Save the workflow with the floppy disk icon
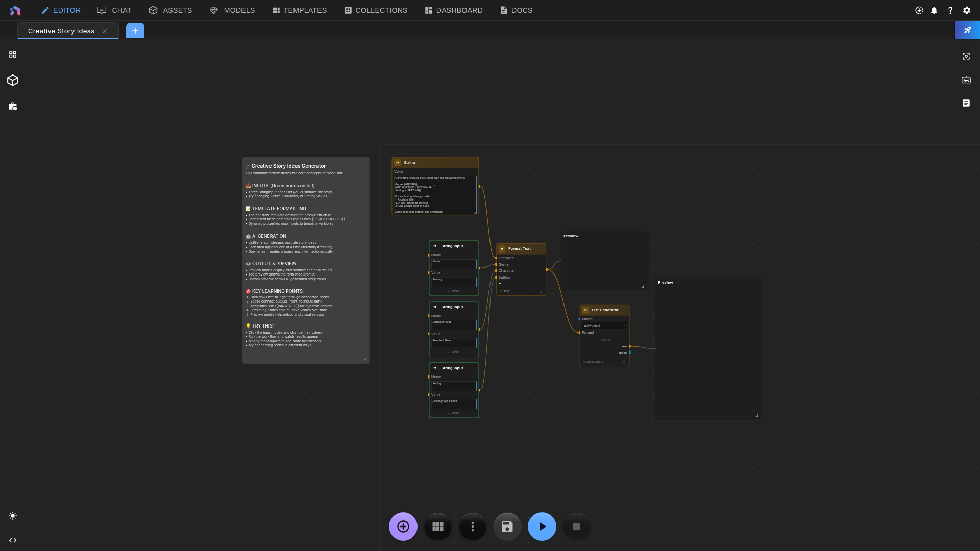Image resolution: width=980 pixels, height=551 pixels. pos(507,526)
